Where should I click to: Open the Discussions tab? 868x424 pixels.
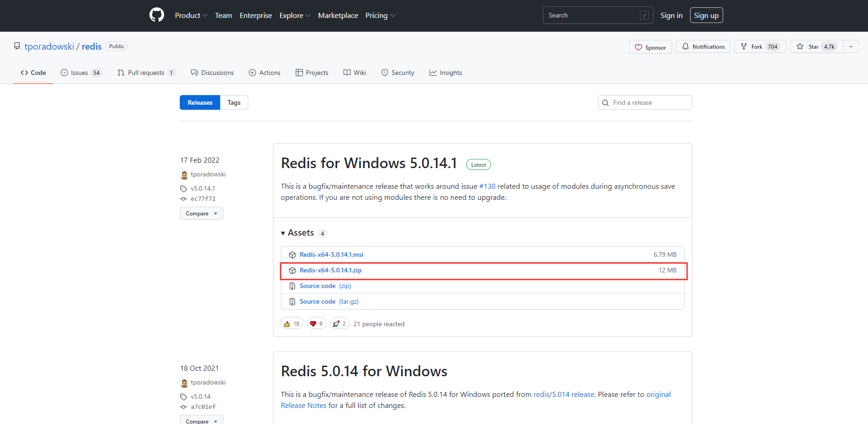[x=212, y=73]
